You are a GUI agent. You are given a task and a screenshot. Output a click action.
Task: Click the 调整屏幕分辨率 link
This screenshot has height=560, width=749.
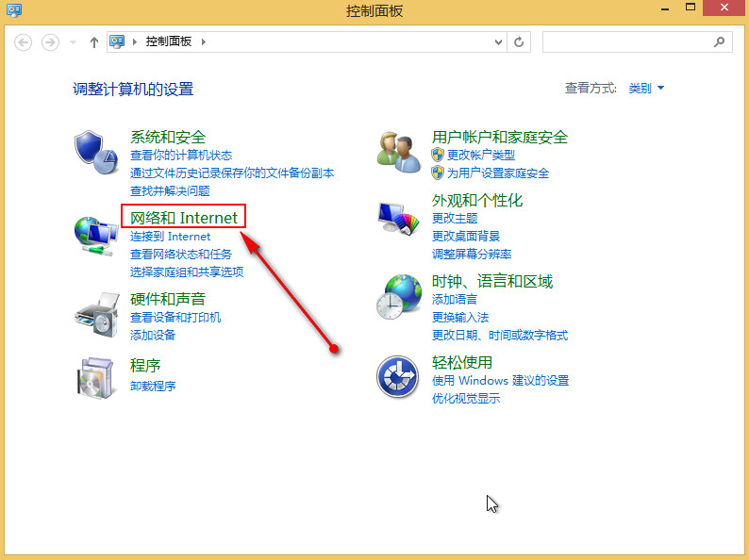point(472,254)
